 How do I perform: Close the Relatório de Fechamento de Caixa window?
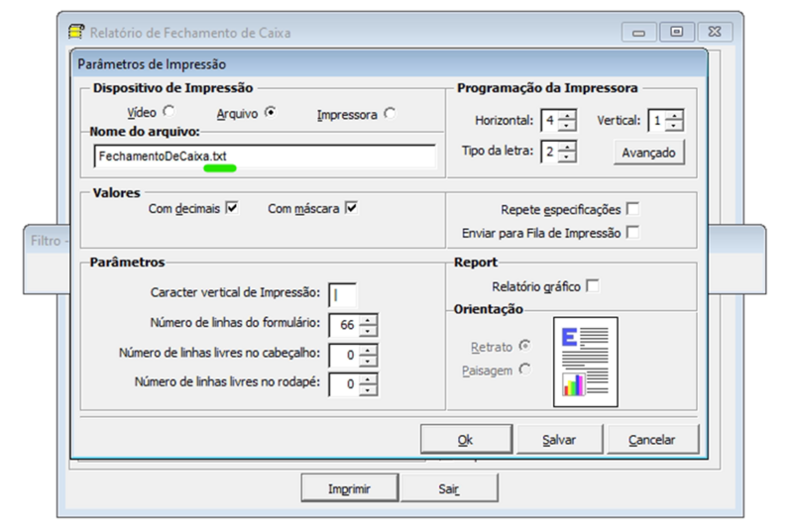(715, 32)
